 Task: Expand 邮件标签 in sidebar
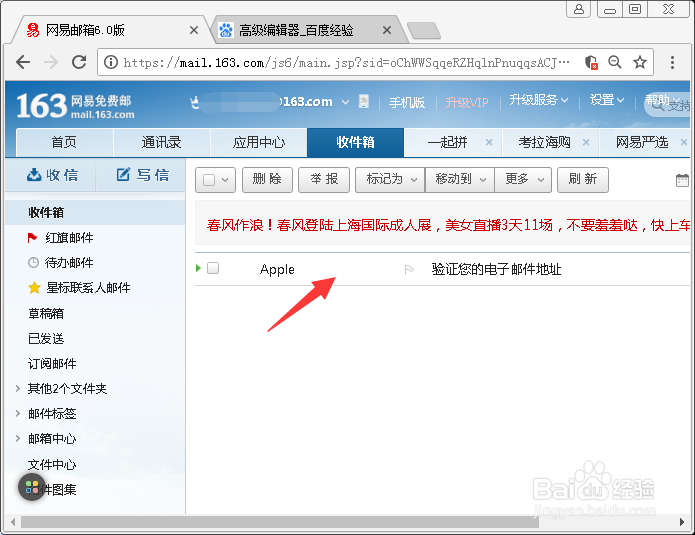18,414
